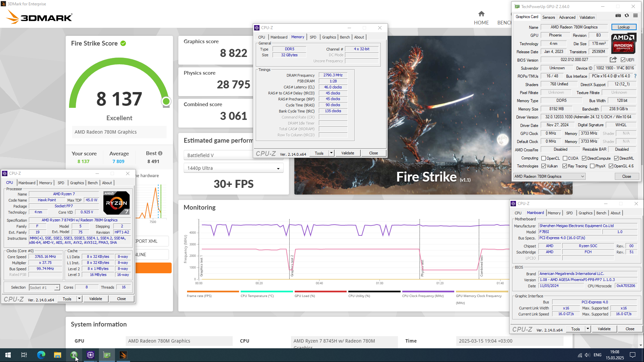
Task: Toggle the DirectCompute checkbox
Action: (584, 158)
